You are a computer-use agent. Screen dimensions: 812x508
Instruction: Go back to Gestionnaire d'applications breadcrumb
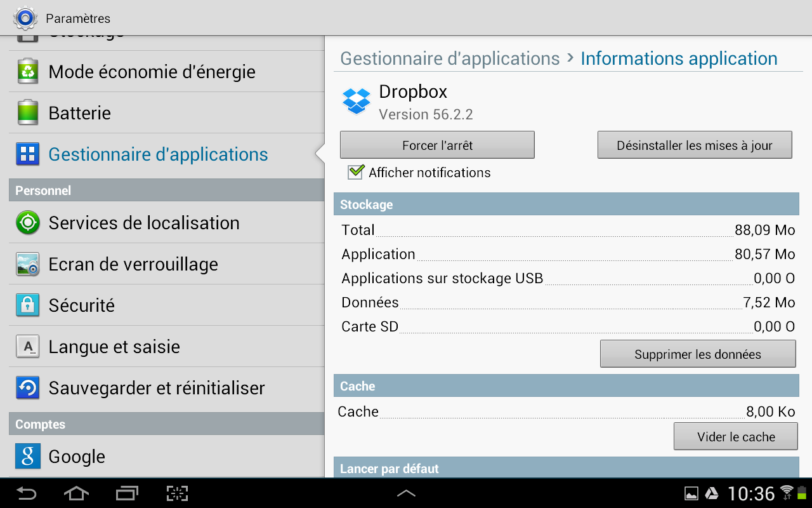(450, 58)
